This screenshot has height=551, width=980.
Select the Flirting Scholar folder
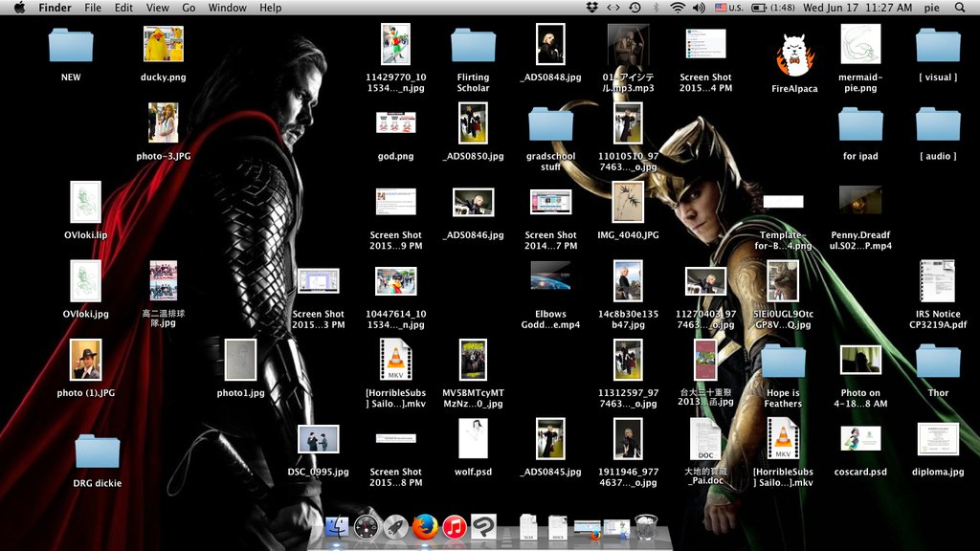coord(473,59)
